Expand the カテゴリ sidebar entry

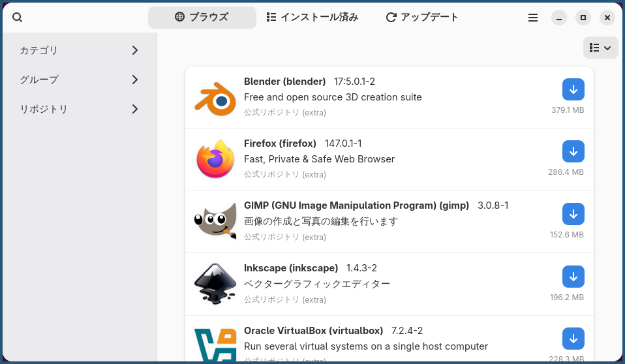point(80,50)
